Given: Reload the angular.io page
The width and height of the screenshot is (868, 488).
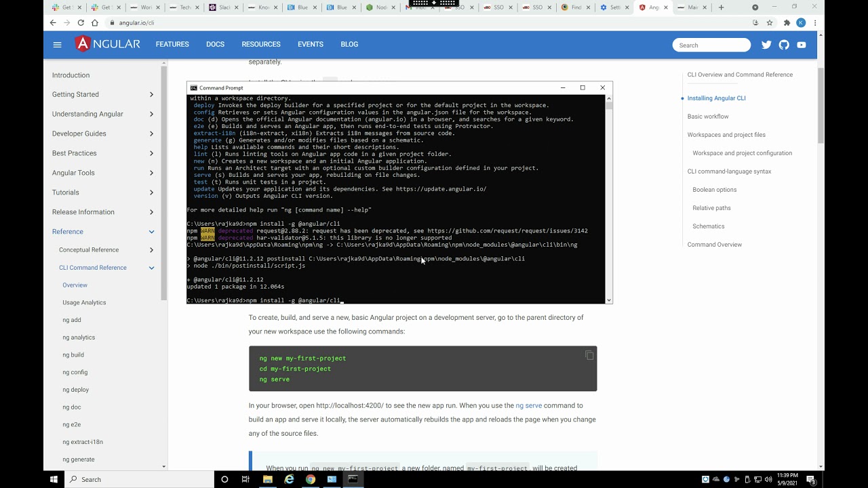Looking at the screenshot, I should tap(80, 22).
